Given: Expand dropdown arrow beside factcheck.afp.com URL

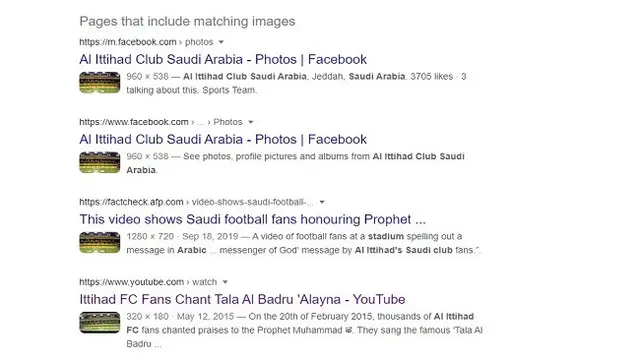Looking at the screenshot, I should (322, 202).
